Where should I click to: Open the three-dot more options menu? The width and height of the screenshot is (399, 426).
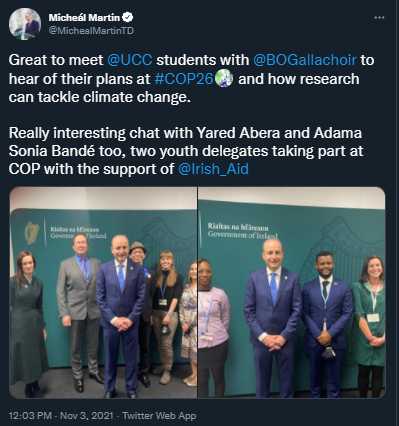pos(379,18)
